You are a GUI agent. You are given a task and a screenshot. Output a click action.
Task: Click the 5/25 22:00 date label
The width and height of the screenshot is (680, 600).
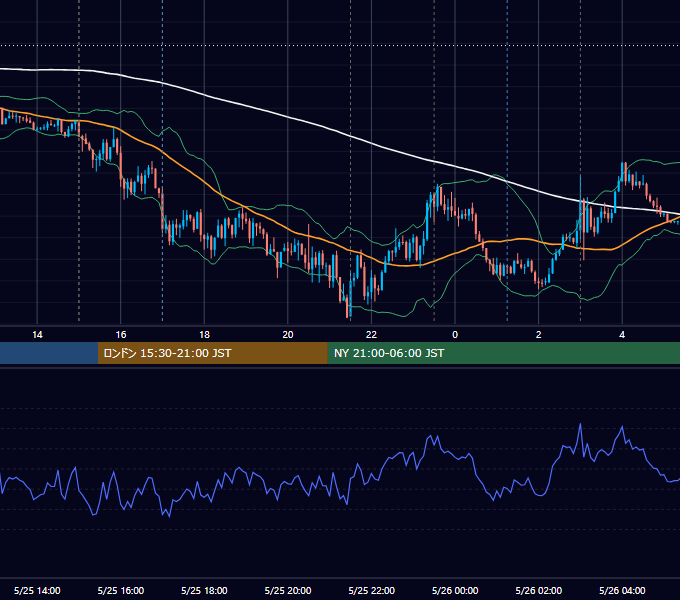(x=372, y=590)
